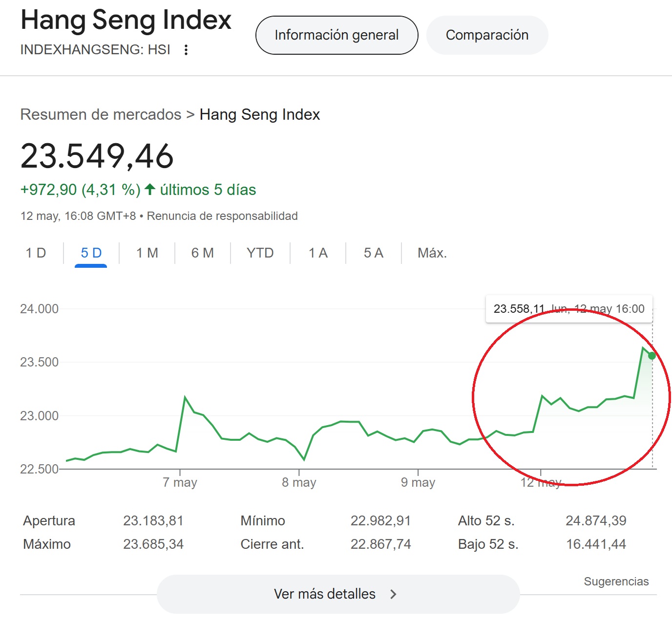672x625 pixels.
Task: Click the 7 may spike on chart
Action: (185, 397)
